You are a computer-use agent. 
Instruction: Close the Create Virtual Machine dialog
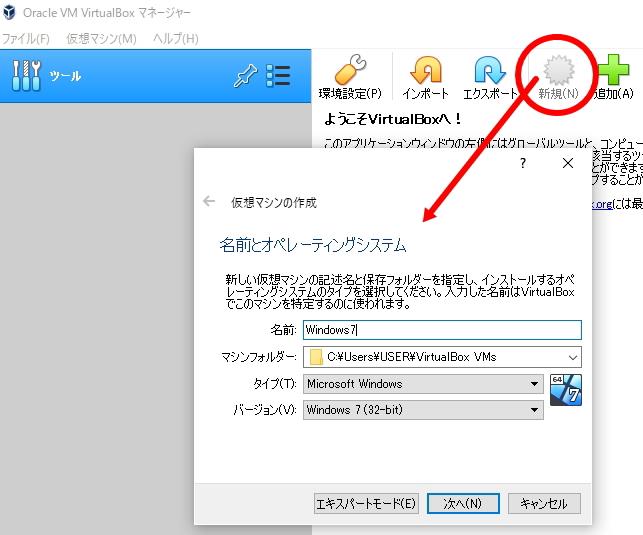point(568,163)
